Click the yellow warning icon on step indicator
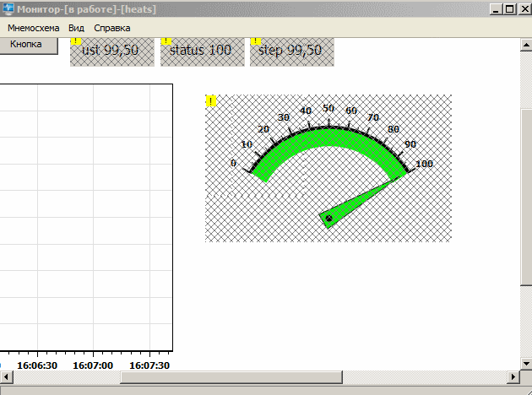 [256, 41]
